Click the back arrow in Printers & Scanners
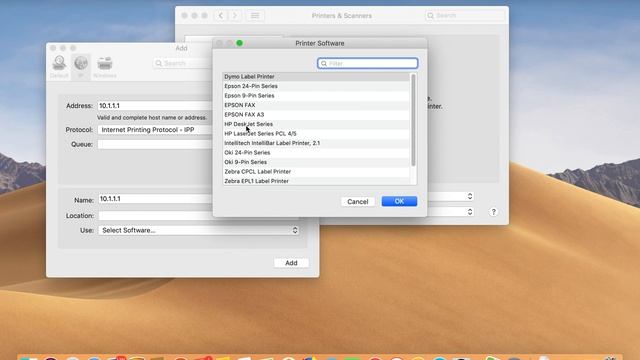640x360 pixels. [x=221, y=16]
